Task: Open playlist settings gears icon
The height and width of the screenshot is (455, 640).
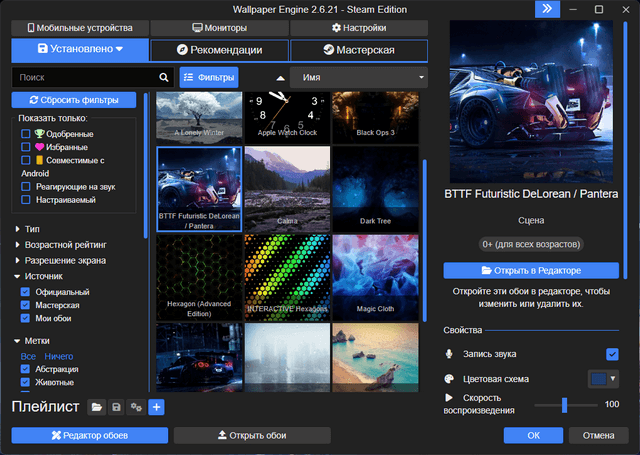Action: click(136, 407)
